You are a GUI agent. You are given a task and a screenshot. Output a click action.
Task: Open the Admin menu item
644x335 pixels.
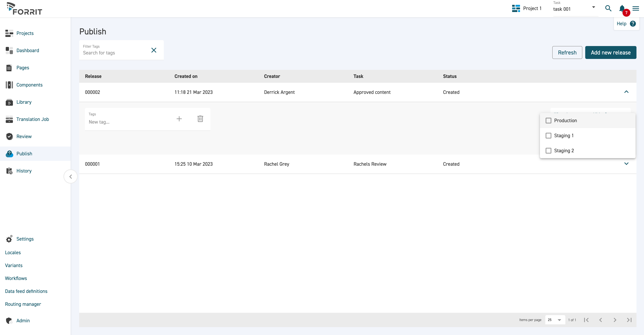[23, 321]
